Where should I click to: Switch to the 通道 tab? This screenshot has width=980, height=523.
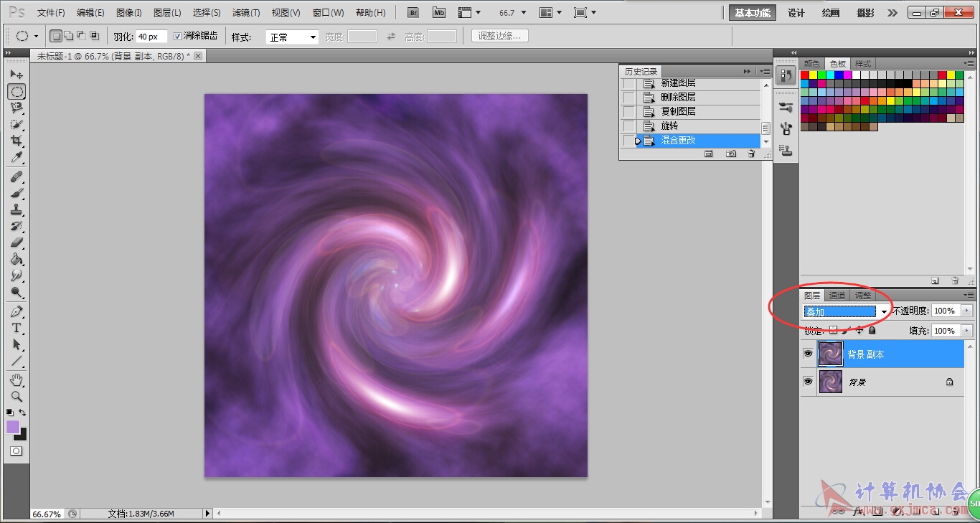point(837,296)
